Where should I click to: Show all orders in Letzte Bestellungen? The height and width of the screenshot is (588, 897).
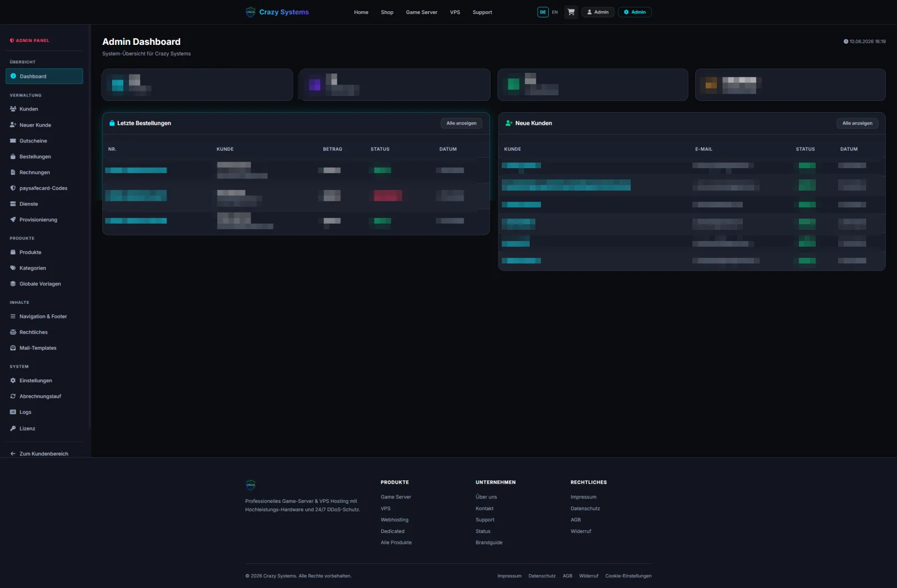pyautogui.click(x=461, y=123)
